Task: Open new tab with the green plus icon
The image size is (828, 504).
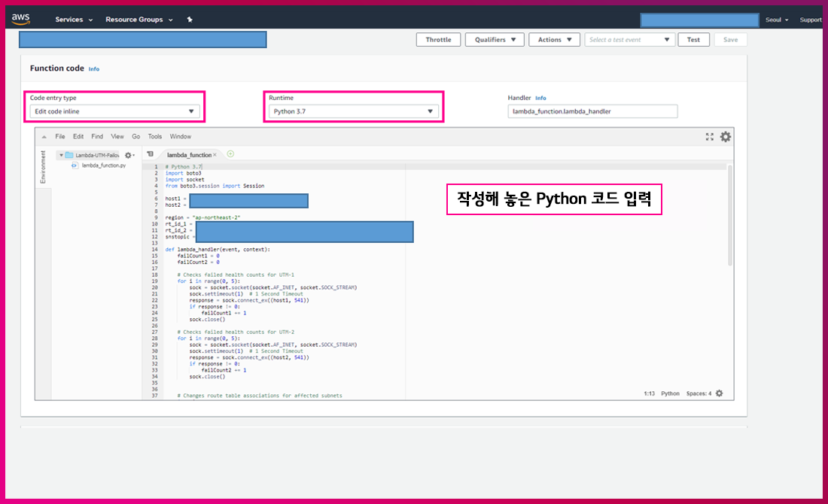Action: tap(230, 154)
